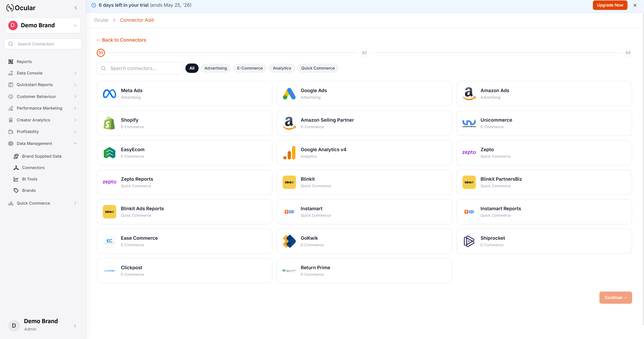Viewport: 644px width, 339px height.
Task: Collapse the Data Management section
Action: pyautogui.click(x=43, y=144)
